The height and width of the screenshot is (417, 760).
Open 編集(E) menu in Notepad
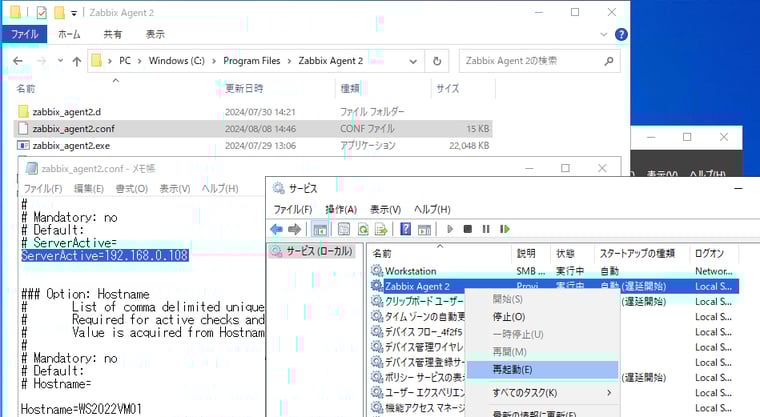point(89,189)
